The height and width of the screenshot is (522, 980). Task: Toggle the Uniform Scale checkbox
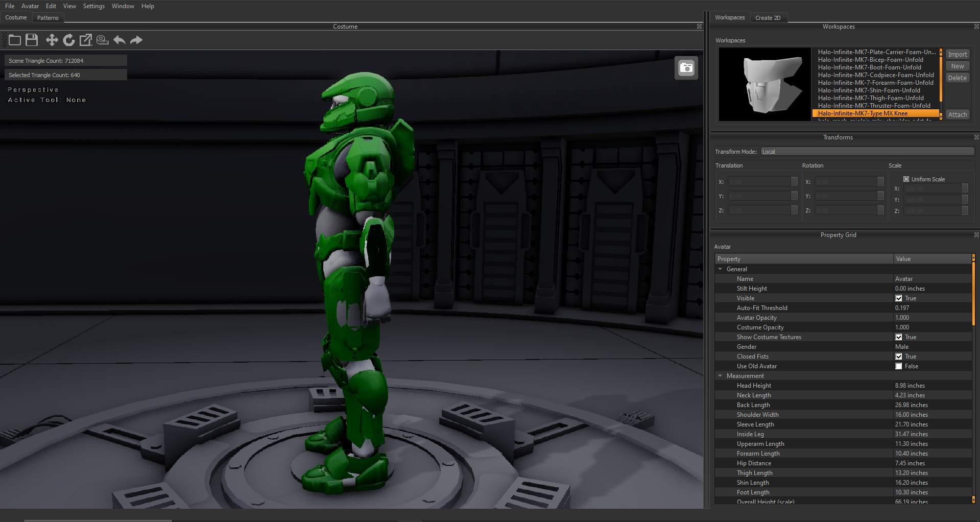906,179
